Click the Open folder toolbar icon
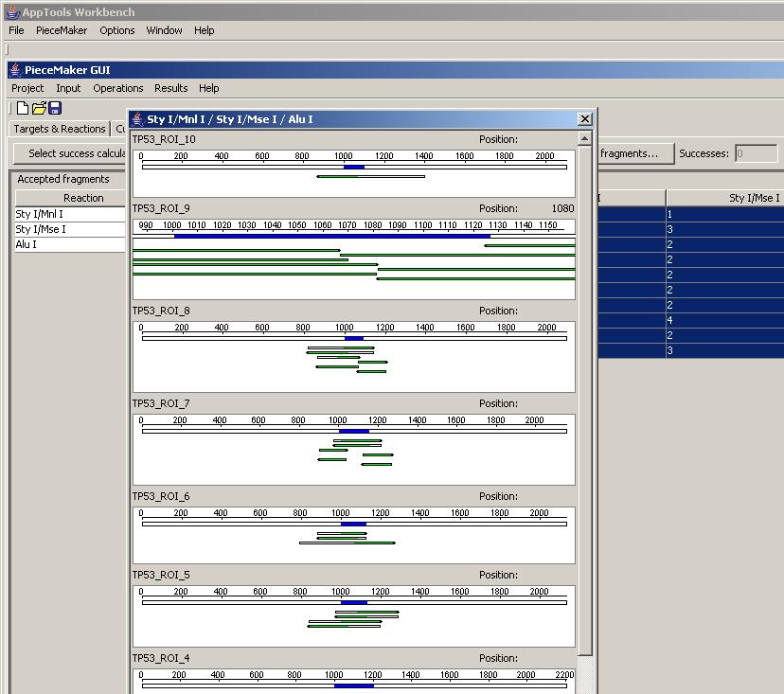 tap(39, 109)
